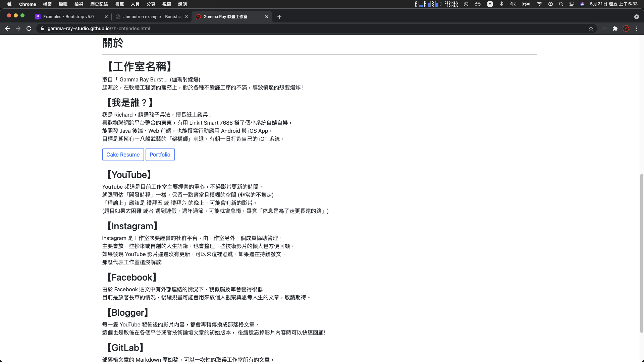Open a new tab with plus button
644x362 pixels.
point(279,17)
